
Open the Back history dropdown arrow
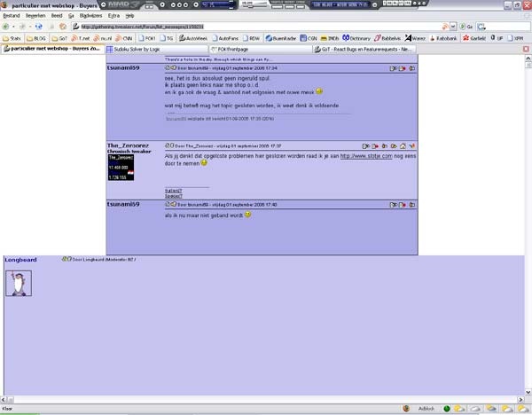tap(13, 27)
